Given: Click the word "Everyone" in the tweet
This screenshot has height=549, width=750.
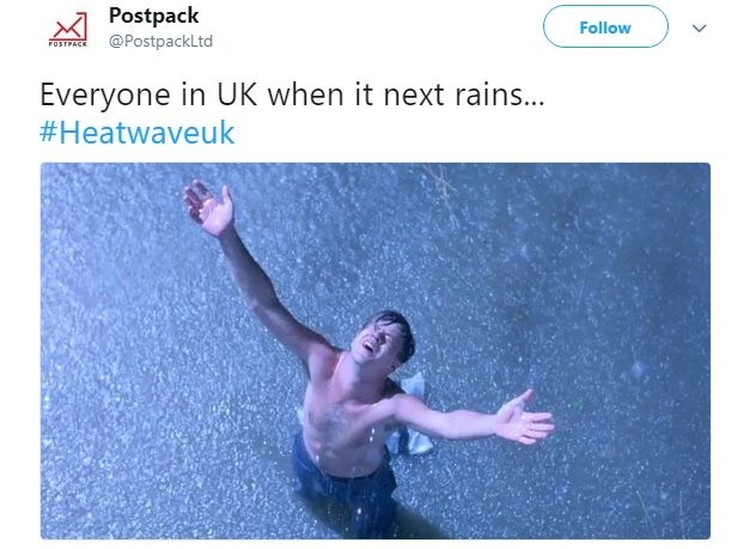Looking at the screenshot, I should coord(105,95).
